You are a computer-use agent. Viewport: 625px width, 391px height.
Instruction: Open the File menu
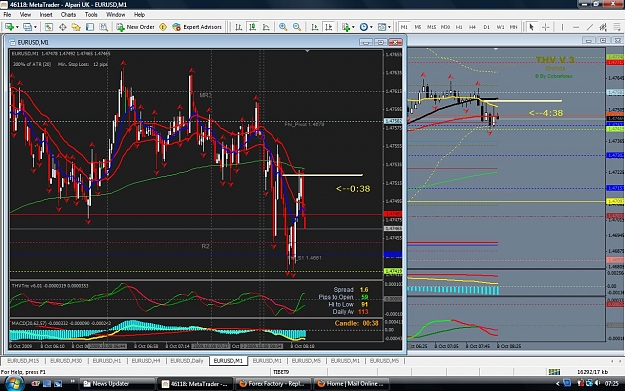click(7, 15)
